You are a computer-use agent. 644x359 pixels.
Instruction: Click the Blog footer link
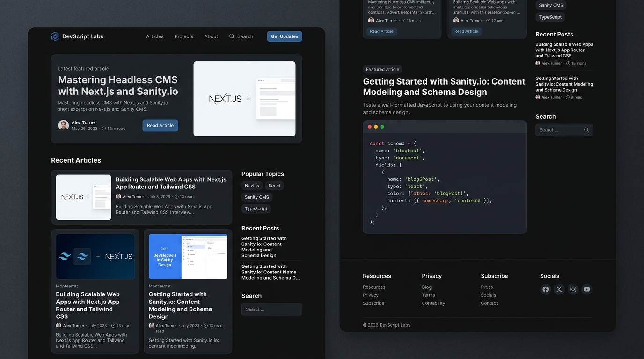coord(427,287)
